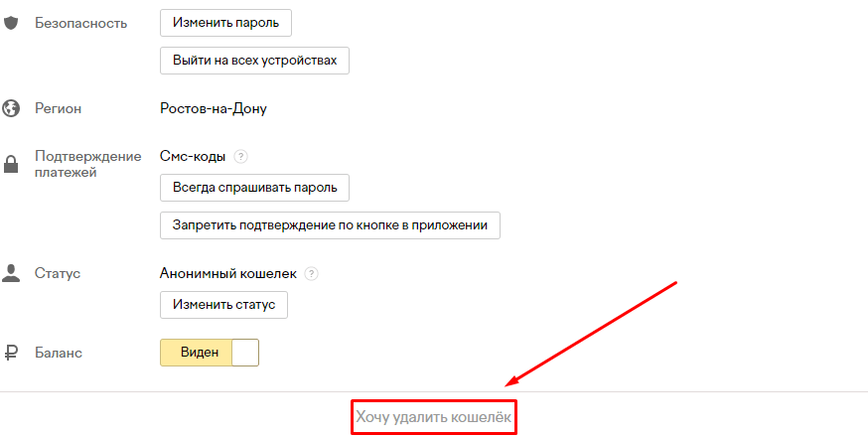Click the globe icon beside Регион

pos(12,108)
